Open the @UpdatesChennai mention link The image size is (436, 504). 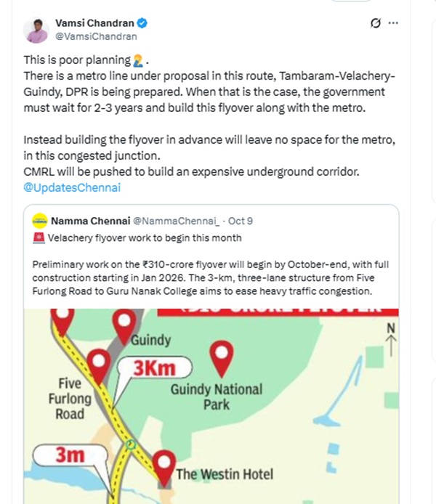[72, 187]
